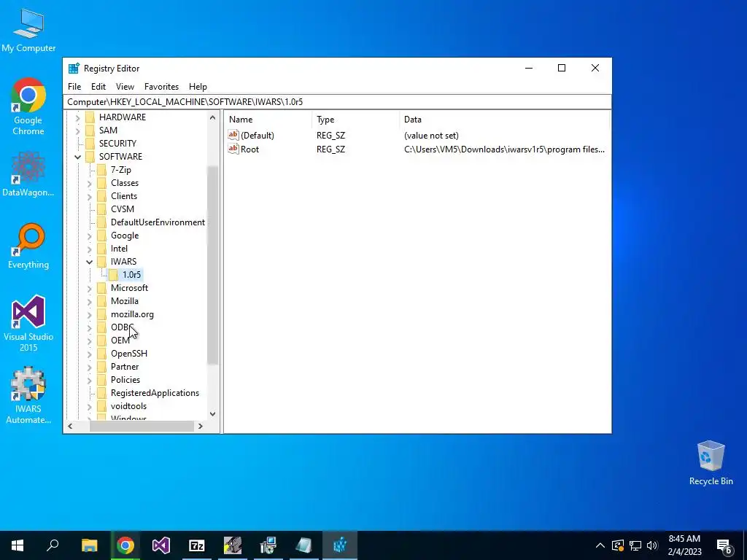Open Visual Studio from taskbar
The image size is (747, 560).
pos(161,545)
